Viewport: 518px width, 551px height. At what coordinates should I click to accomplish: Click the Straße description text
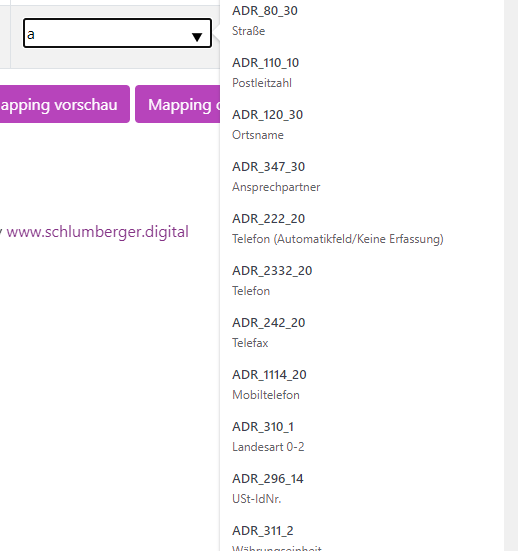click(x=248, y=31)
